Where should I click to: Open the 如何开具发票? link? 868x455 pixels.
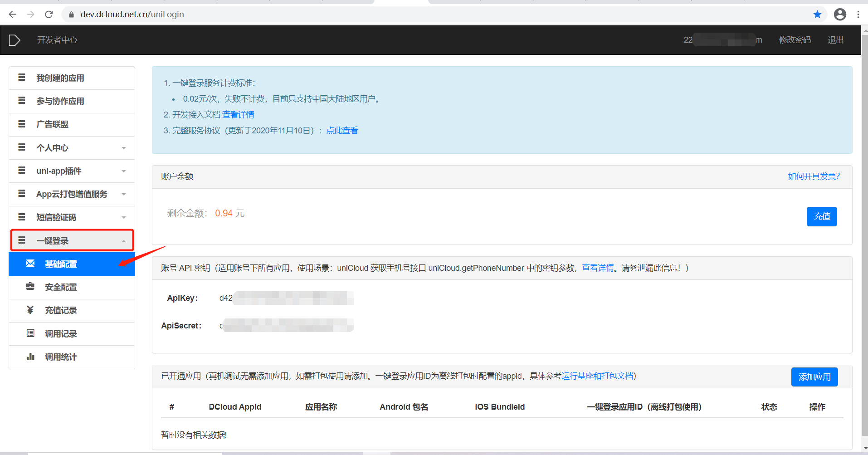coord(813,176)
